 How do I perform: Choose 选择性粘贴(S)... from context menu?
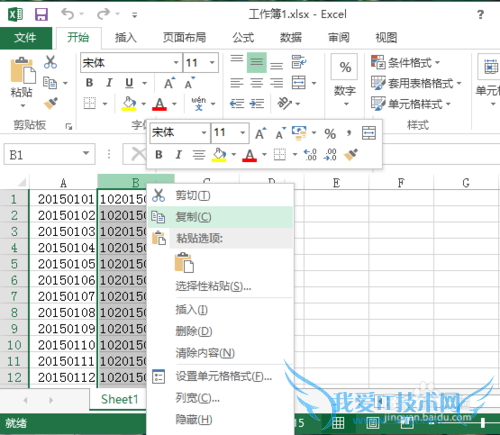click(x=221, y=286)
